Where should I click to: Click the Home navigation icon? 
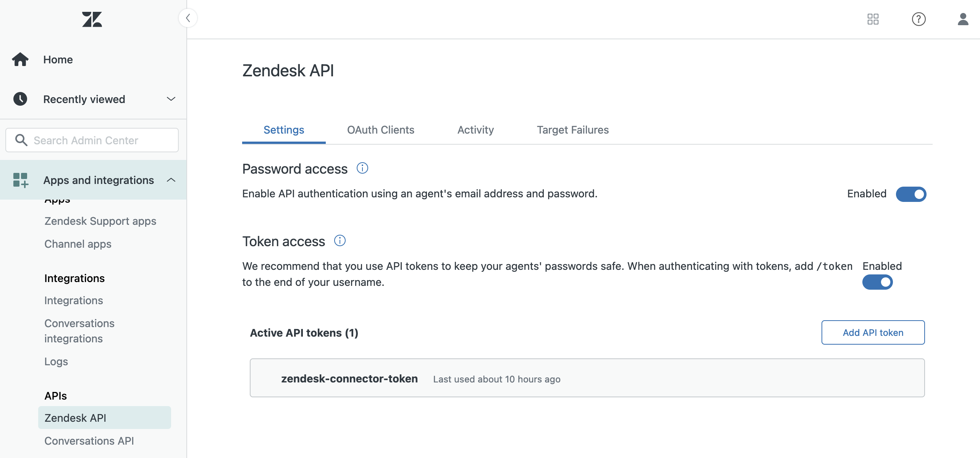21,59
